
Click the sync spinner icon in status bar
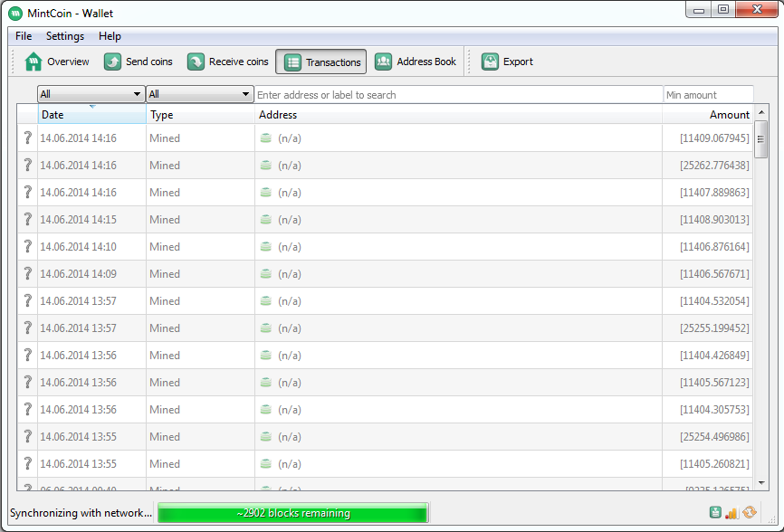[x=750, y=512]
